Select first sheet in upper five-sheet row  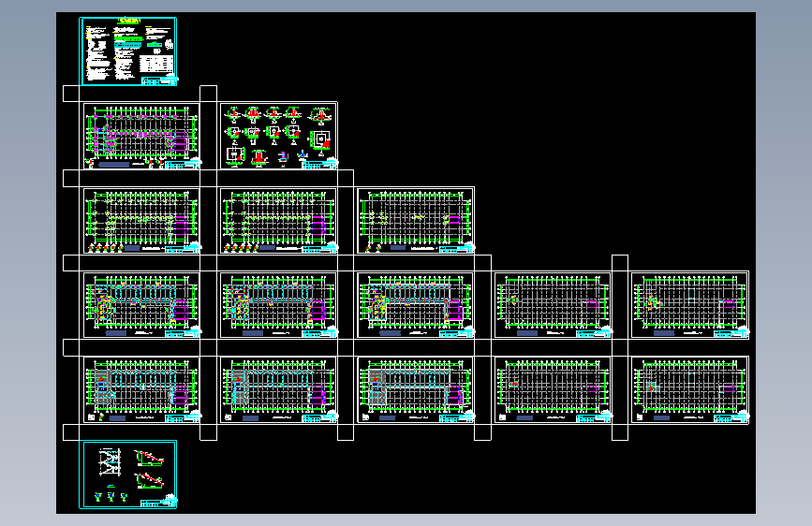pyautogui.click(x=141, y=305)
